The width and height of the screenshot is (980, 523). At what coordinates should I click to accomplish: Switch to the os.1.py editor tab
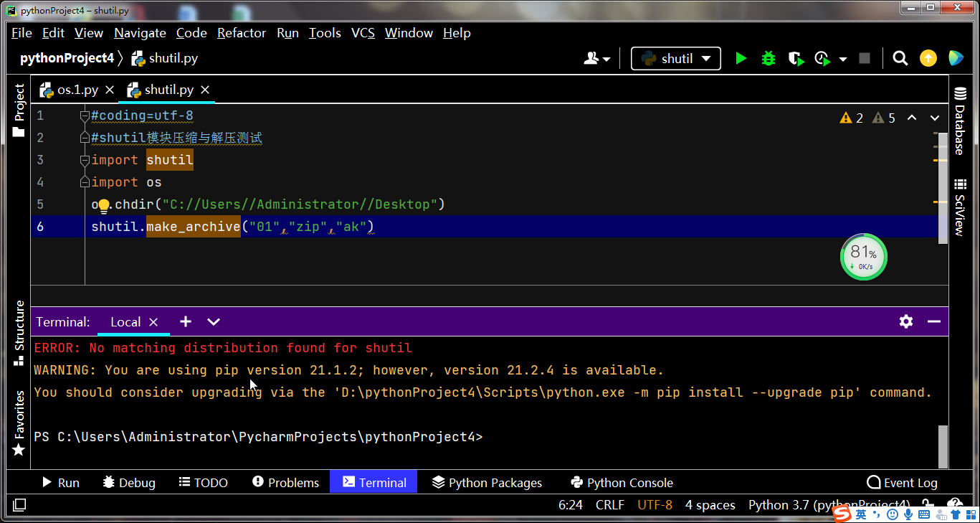point(77,90)
